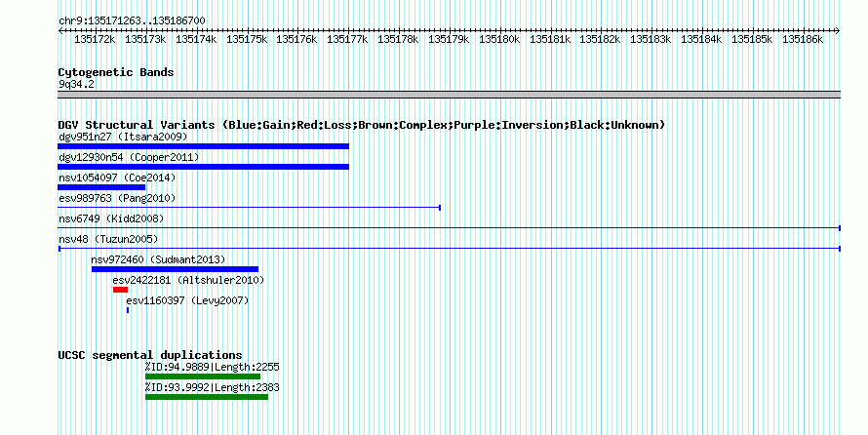Click the nsv48 (Tuzun2005) label

pos(108,239)
